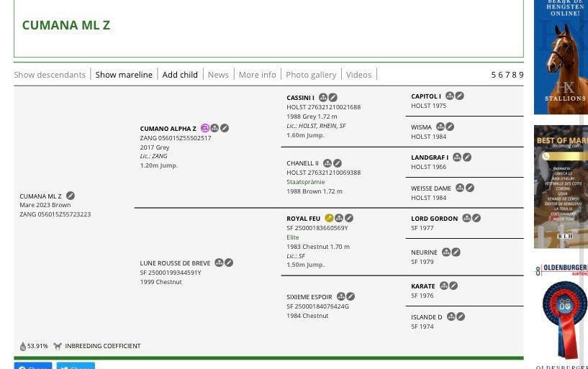
Task: Open progeny icon for Cumano Alpha Z
Action: click(214, 128)
